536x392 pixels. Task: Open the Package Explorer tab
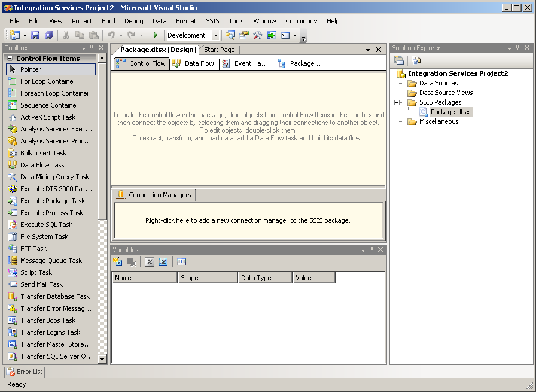[x=301, y=63]
